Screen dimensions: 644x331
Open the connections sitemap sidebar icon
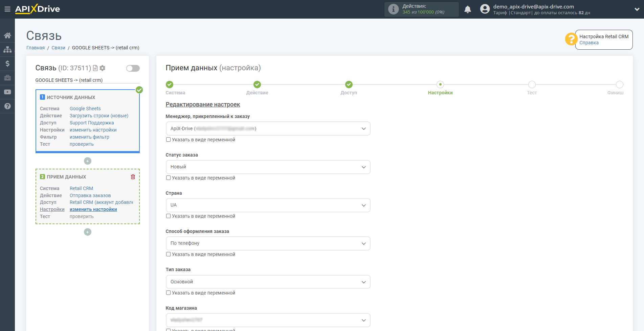7,49
